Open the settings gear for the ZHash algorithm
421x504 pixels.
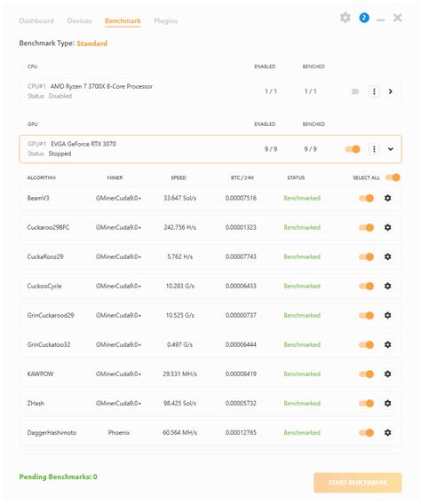pyautogui.click(x=388, y=403)
